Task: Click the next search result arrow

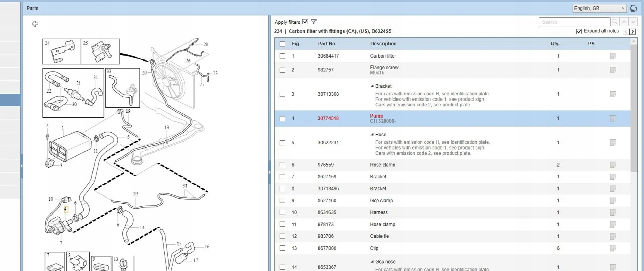Action: (633, 22)
